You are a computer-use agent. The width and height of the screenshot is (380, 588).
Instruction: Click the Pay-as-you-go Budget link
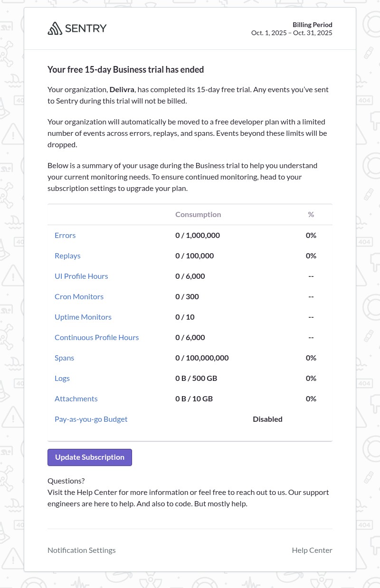pos(91,419)
